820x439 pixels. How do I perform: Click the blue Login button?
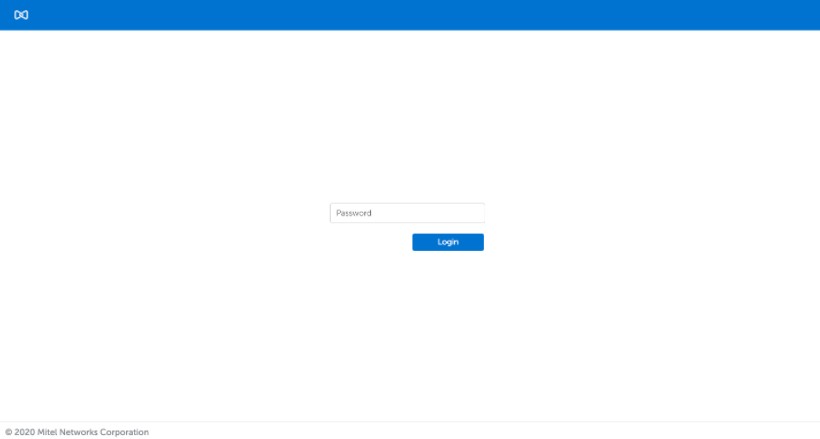click(448, 242)
